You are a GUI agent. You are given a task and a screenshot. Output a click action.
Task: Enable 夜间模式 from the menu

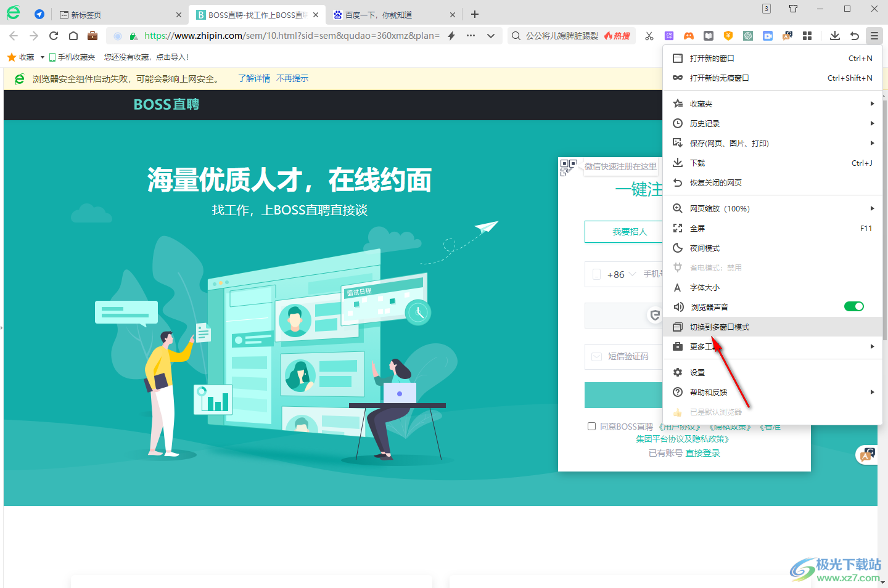[x=773, y=248]
